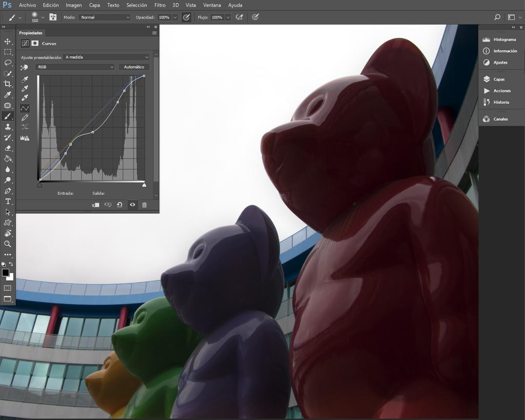Open the Flujo slider dropdown arrow

coord(228,17)
